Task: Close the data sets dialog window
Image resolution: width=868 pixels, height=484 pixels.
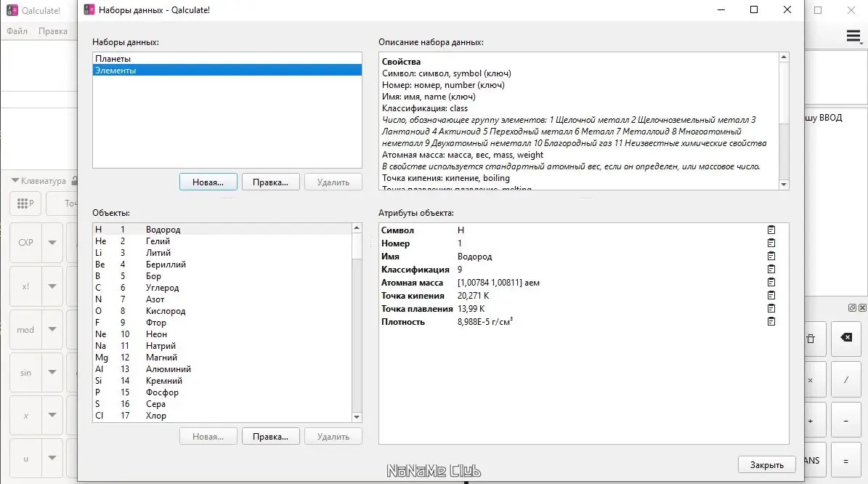Action: tap(787, 9)
